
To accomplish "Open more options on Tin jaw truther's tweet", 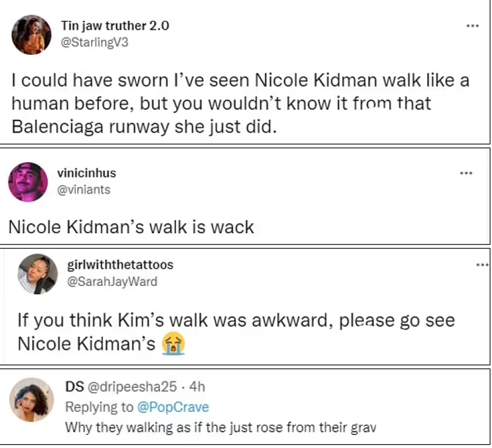I will tap(472, 26).
